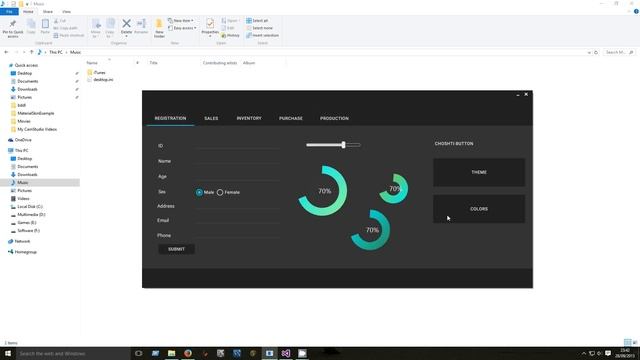Click the Properties icon in ribbon
This screenshot has height=360, width=640.
210,24
